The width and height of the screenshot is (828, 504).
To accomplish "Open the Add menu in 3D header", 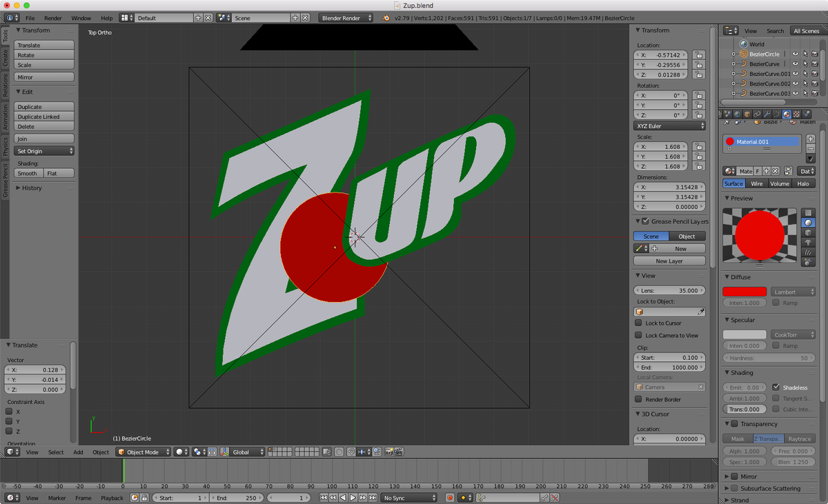I will [78, 452].
